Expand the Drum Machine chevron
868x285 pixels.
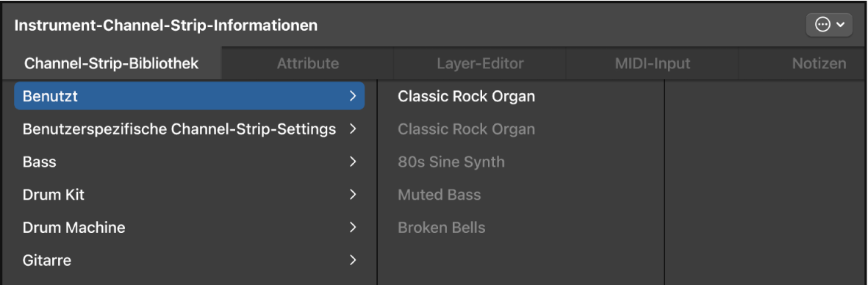(353, 228)
